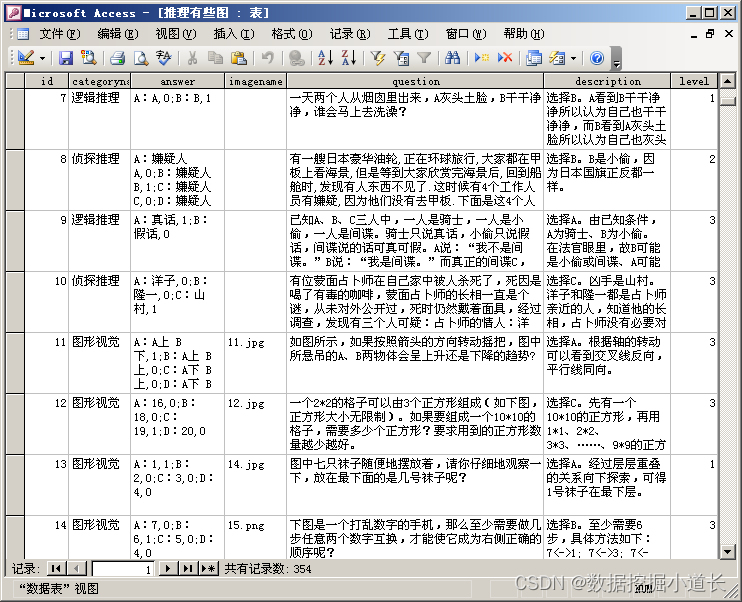Click the vertical scrollbar down arrow
The image size is (742, 602).
click(x=727, y=551)
